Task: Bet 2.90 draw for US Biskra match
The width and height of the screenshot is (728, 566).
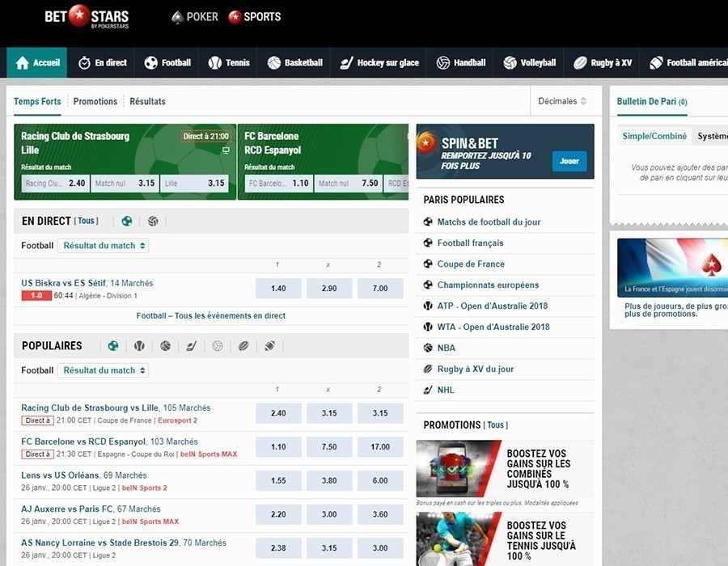Action: pyautogui.click(x=329, y=289)
